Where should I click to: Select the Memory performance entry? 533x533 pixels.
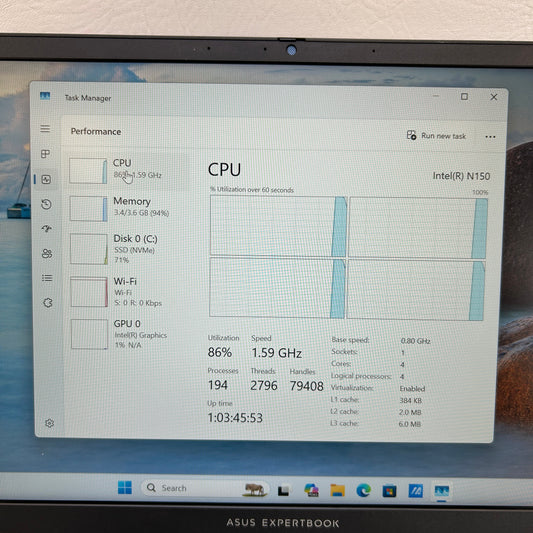point(127,208)
